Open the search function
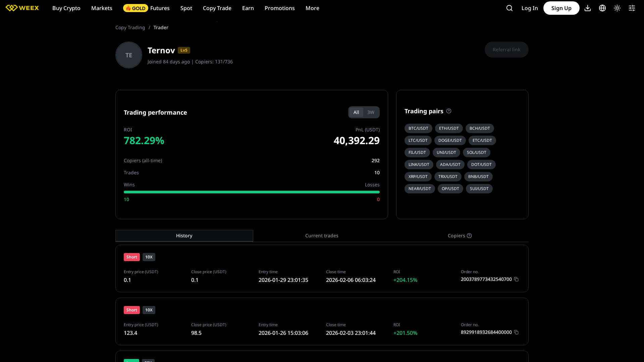 click(509, 8)
